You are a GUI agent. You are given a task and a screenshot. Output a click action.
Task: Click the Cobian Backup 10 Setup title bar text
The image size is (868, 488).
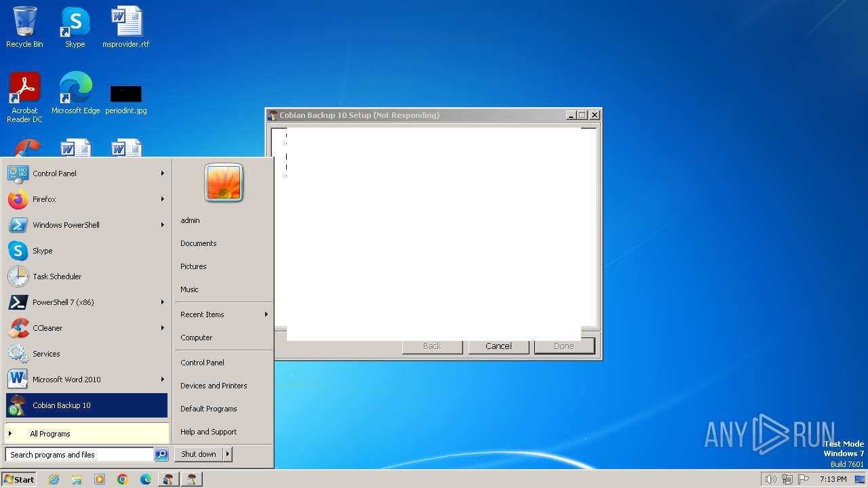359,115
